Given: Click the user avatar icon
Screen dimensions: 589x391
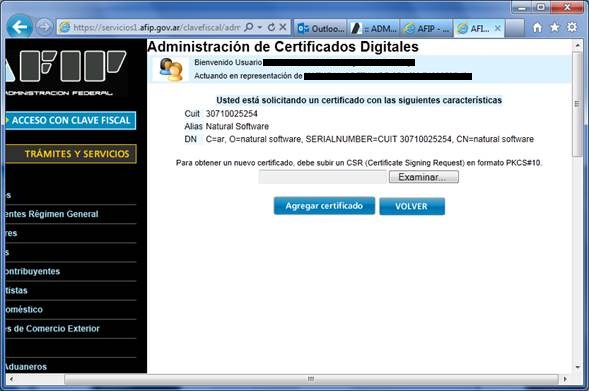Looking at the screenshot, I should [171, 69].
